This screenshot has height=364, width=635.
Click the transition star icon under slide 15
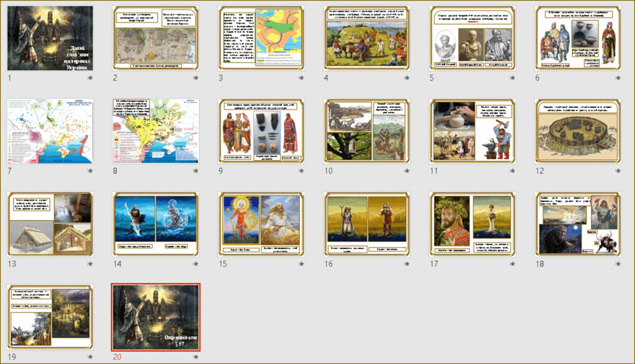(x=301, y=264)
